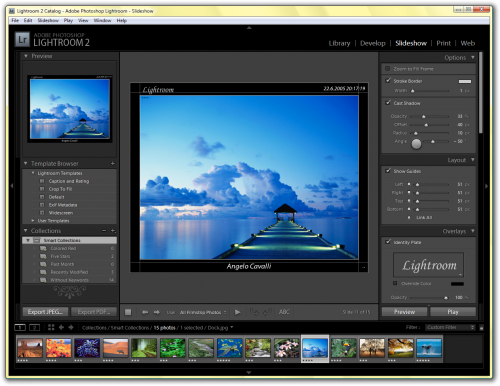Enable Zoom to Fill Frame checkbox
Screen dimensions: 500x386
pos(387,69)
